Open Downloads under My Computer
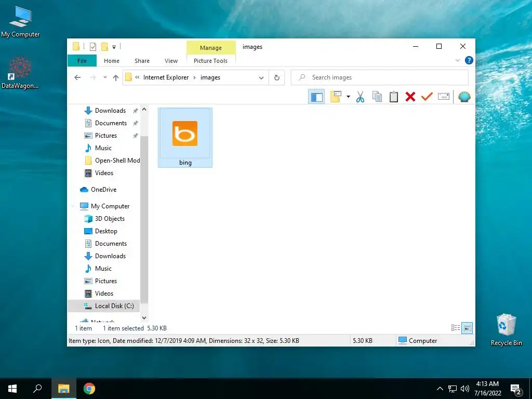532x399 pixels. [x=110, y=256]
